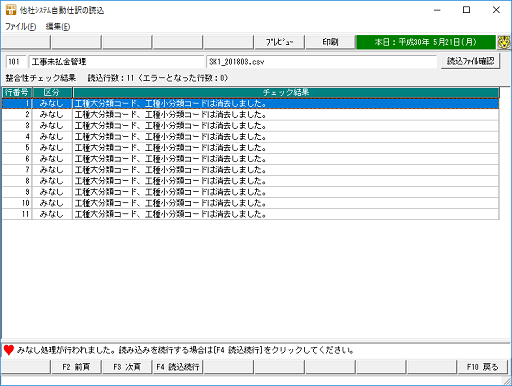The width and height of the screenshot is (512, 386).
Task: Click the 読込ファイル確認 button
Action: 470,61
